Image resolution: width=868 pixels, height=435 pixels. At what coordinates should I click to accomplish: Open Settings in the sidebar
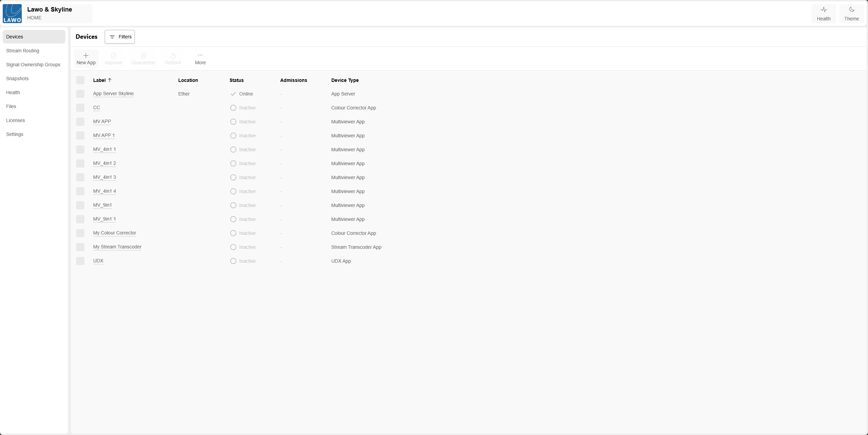tap(34, 134)
